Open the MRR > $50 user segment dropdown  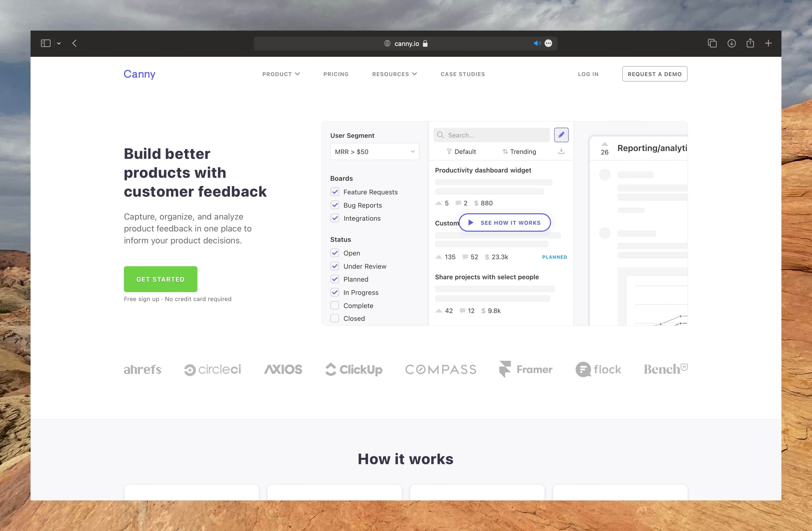(x=374, y=151)
